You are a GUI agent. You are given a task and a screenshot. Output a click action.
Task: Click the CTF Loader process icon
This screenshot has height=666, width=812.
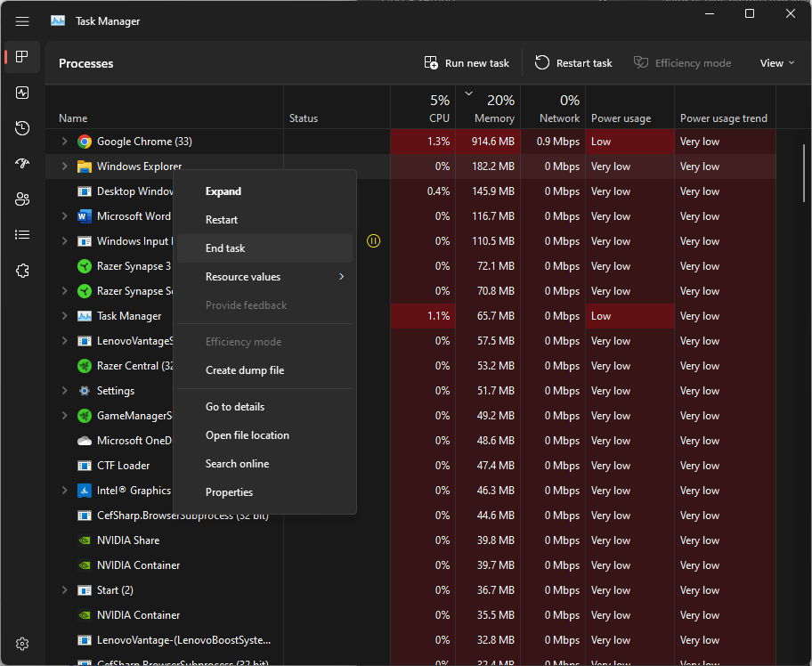click(x=85, y=466)
